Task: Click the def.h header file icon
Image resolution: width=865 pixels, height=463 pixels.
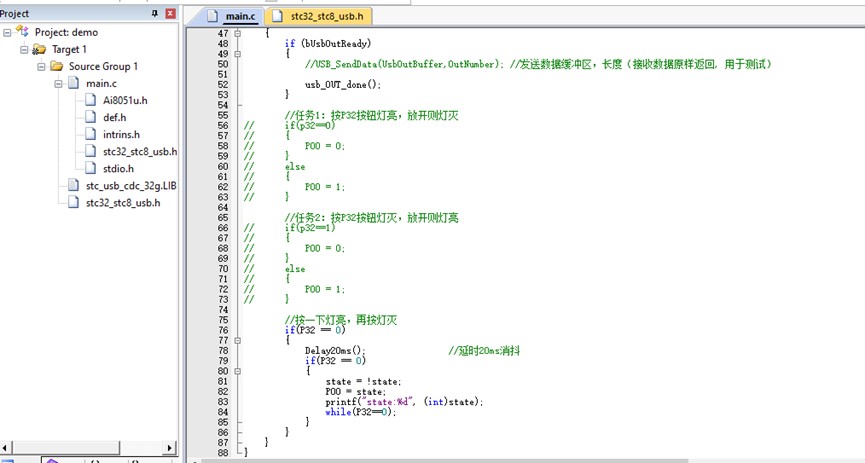Action: 91,117
